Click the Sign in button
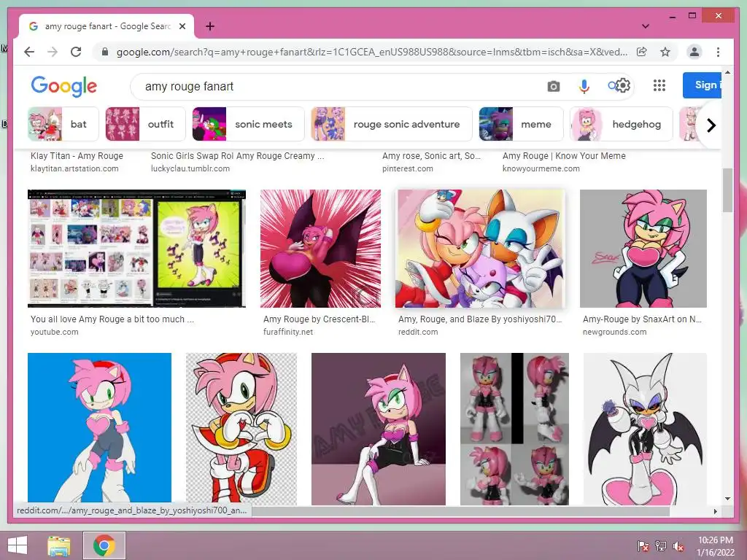Screen dimensions: 747x560 coord(702,85)
